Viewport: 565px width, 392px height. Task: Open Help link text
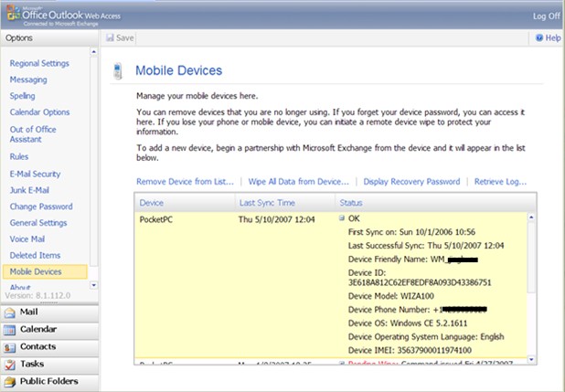pos(553,37)
